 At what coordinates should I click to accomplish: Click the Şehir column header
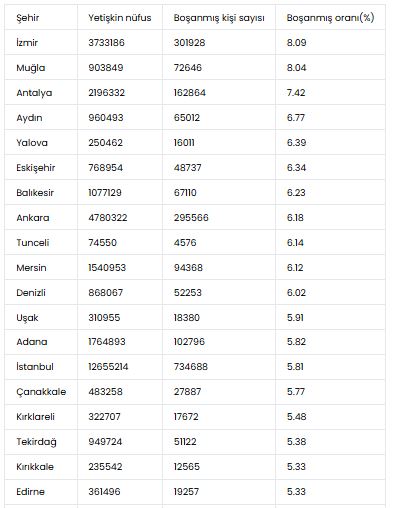click(28, 18)
